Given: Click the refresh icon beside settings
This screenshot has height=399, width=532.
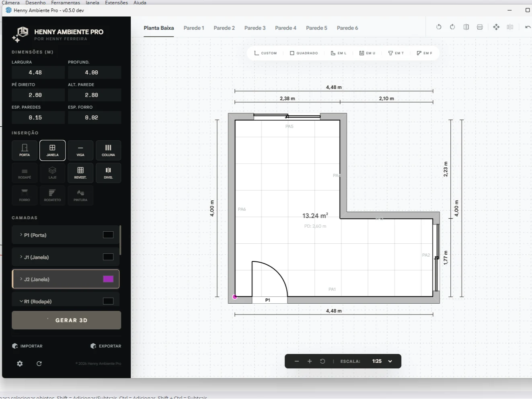Looking at the screenshot, I should 39,364.
